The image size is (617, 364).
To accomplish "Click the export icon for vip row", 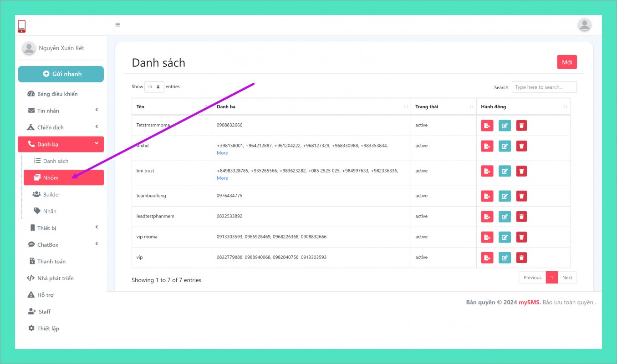I will [487, 258].
